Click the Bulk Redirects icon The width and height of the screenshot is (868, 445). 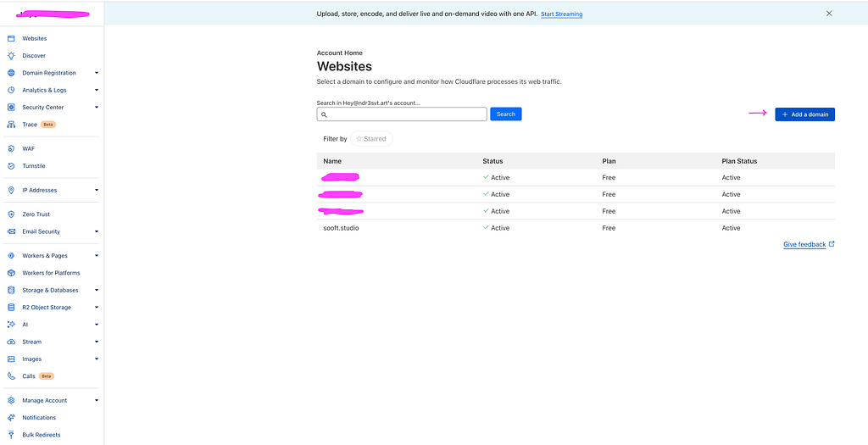click(x=11, y=435)
